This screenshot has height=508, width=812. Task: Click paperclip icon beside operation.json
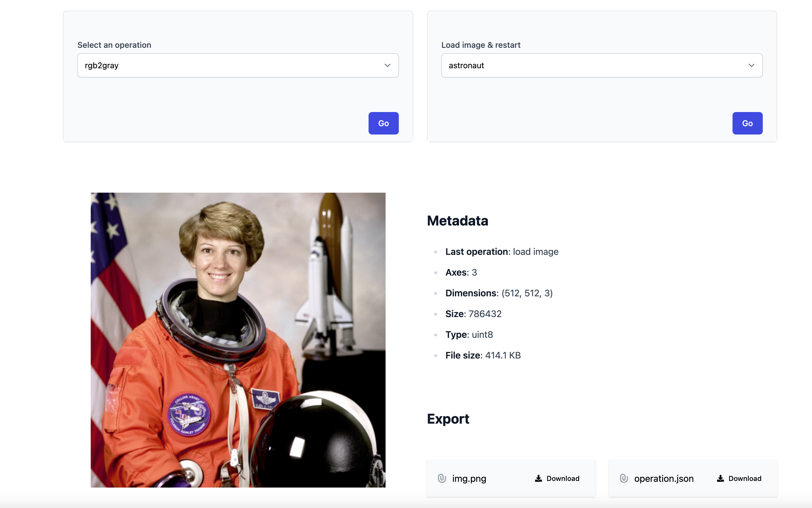pyautogui.click(x=623, y=478)
